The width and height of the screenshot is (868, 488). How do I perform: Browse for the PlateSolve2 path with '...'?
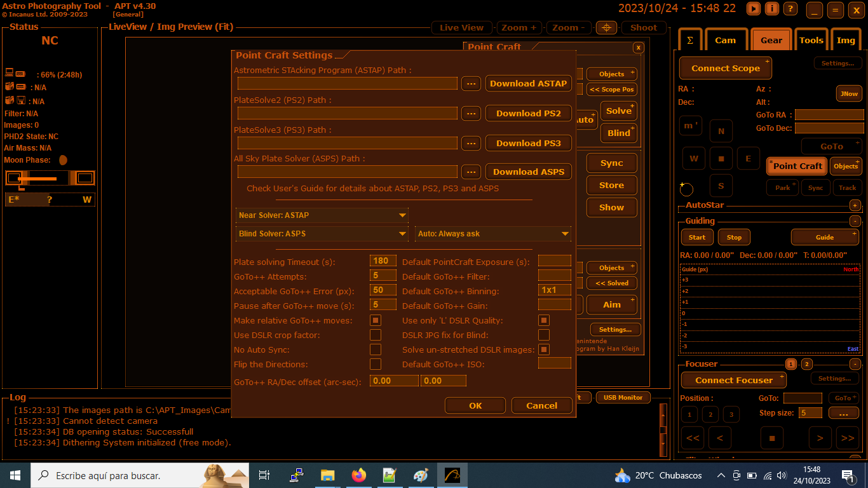pyautogui.click(x=470, y=113)
